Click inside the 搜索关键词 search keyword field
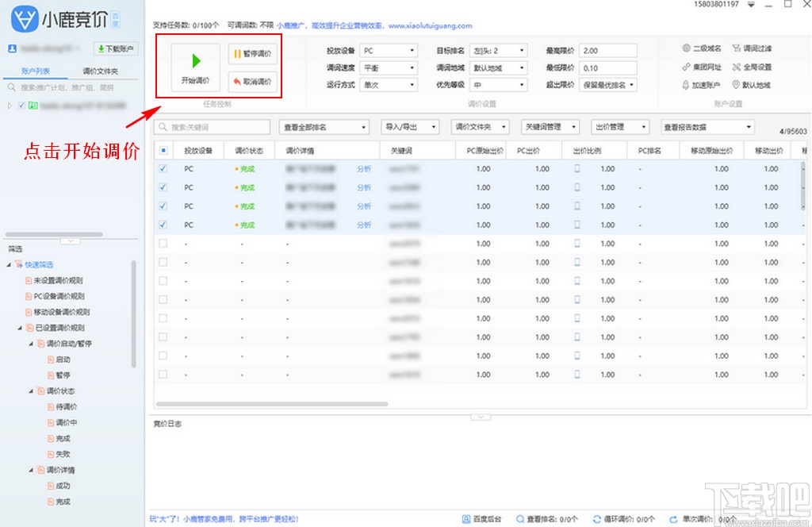This screenshot has height=527, width=812. tap(210, 126)
